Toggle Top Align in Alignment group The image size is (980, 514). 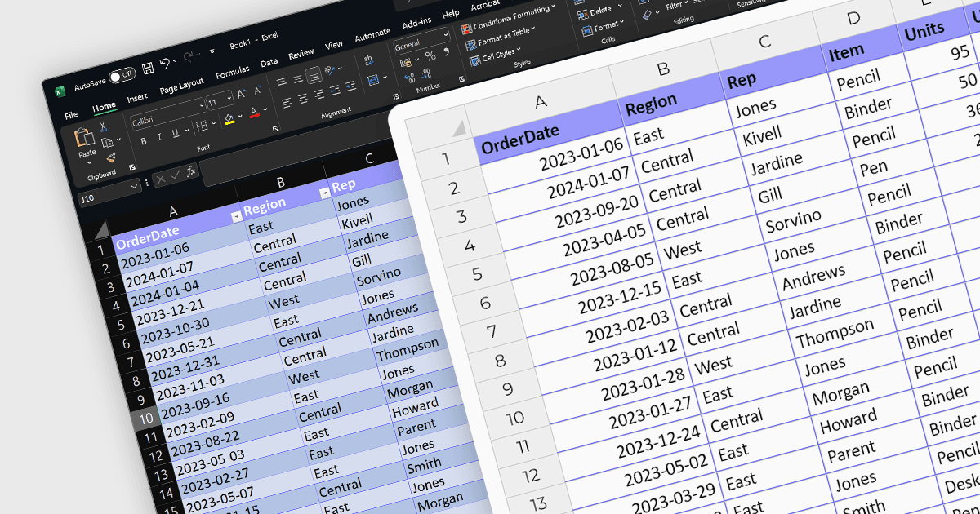[x=281, y=82]
